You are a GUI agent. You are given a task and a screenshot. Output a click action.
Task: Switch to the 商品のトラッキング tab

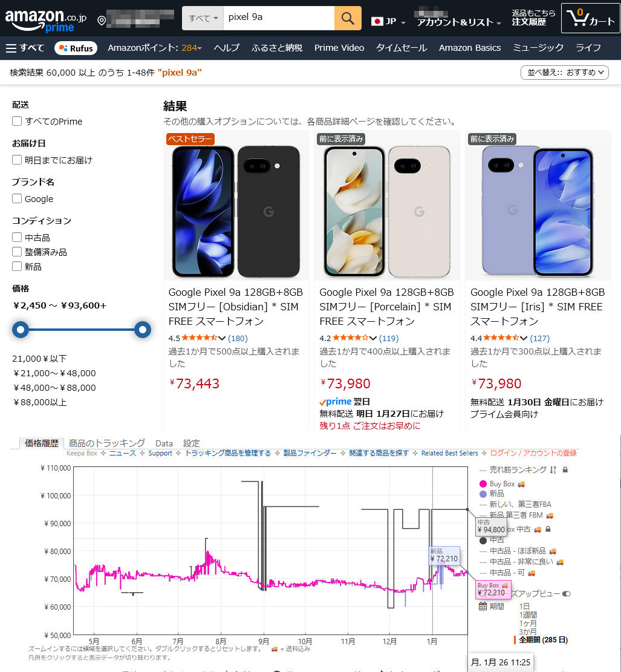106,443
